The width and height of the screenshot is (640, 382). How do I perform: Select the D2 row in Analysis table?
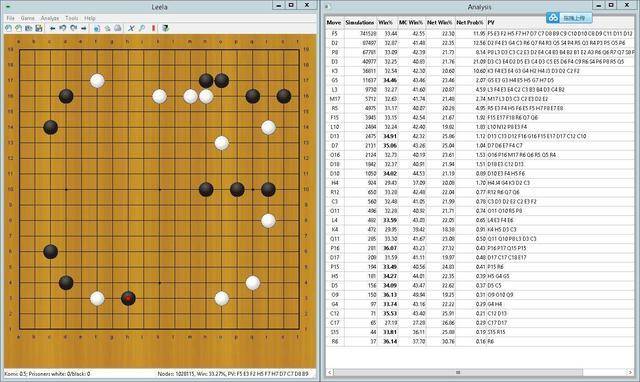(480, 43)
